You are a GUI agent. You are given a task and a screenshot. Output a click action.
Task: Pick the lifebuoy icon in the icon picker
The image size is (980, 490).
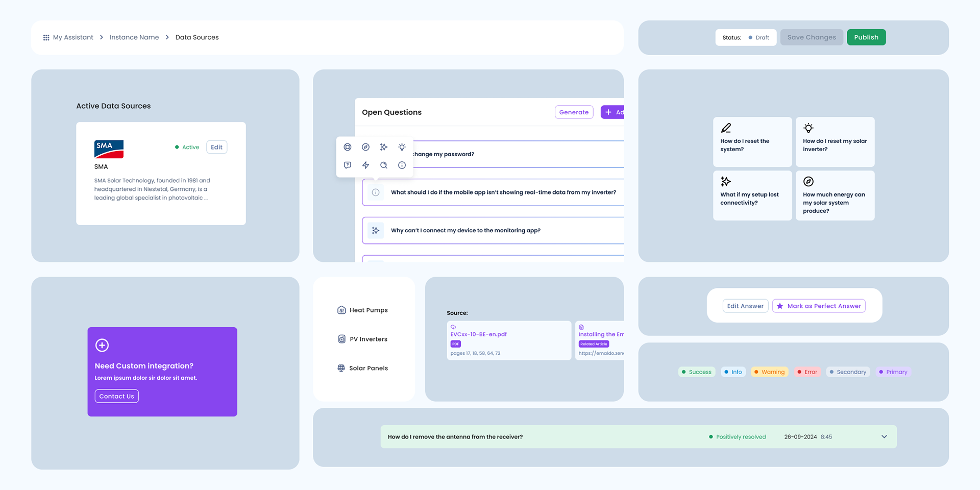(x=348, y=147)
